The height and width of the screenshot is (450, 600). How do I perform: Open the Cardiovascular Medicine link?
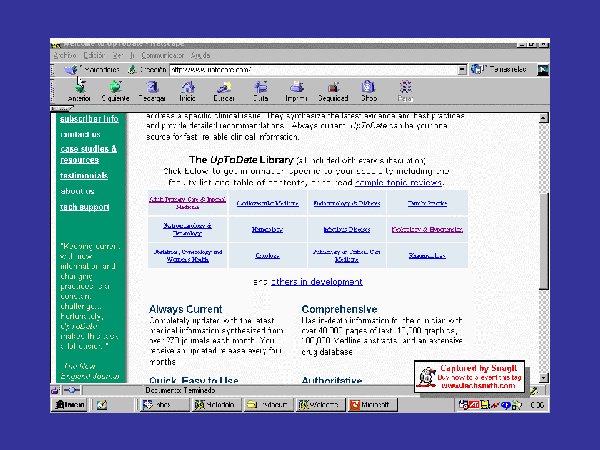pos(267,203)
